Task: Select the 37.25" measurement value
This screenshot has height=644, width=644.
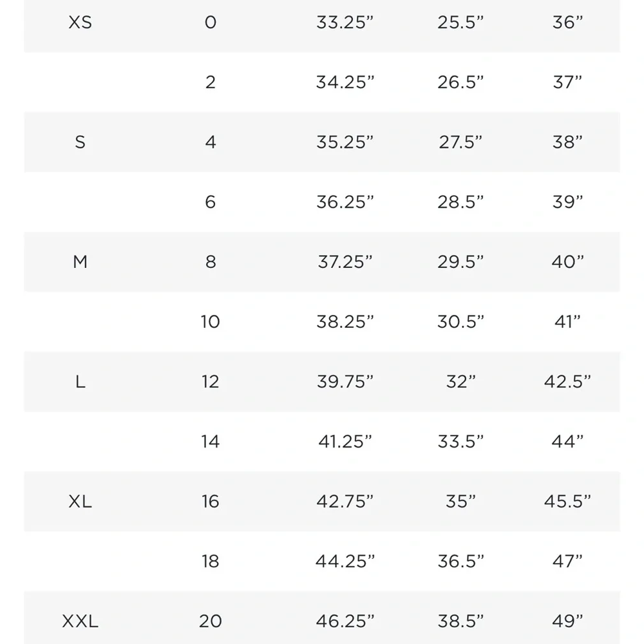Action: (x=345, y=262)
